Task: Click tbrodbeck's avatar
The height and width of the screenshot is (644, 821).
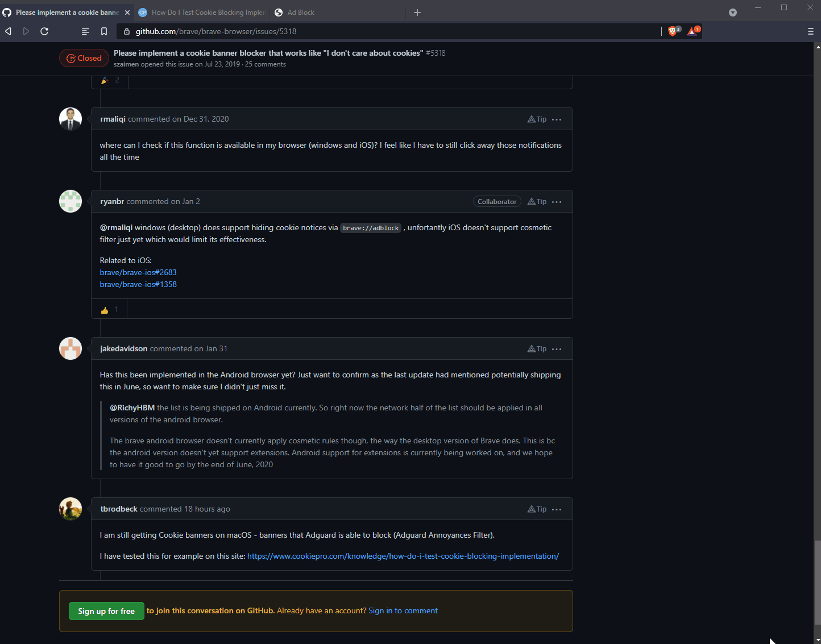Action: click(x=71, y=509)
